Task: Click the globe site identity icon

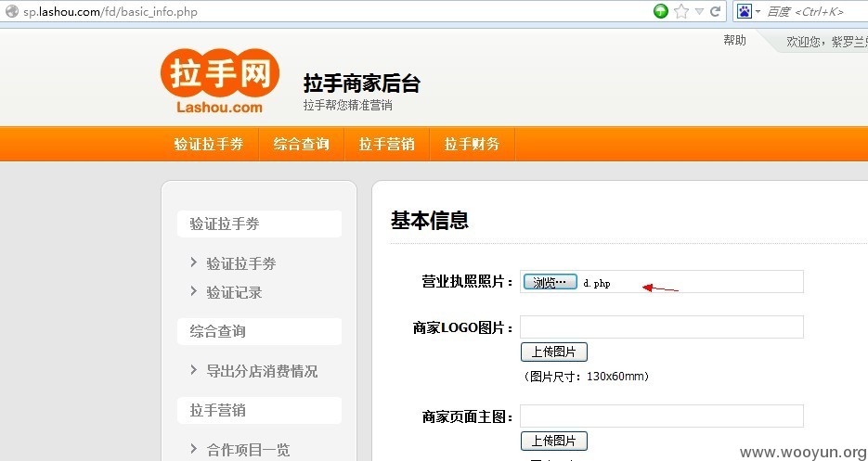Action: (12, 11)
